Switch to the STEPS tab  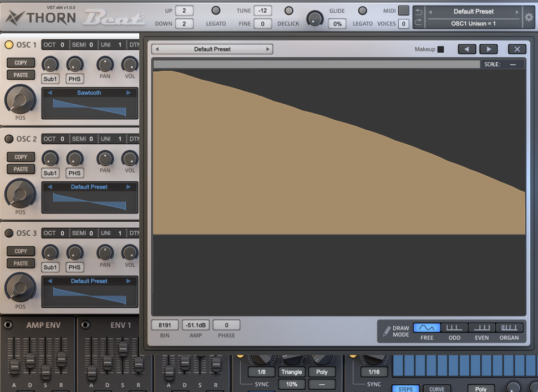click(405, 389)
